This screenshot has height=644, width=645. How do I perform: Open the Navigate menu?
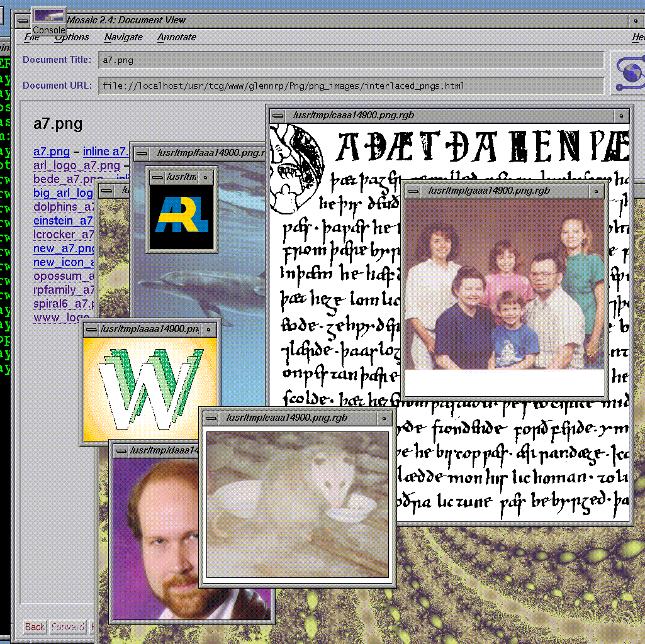[x=123, y=37]
